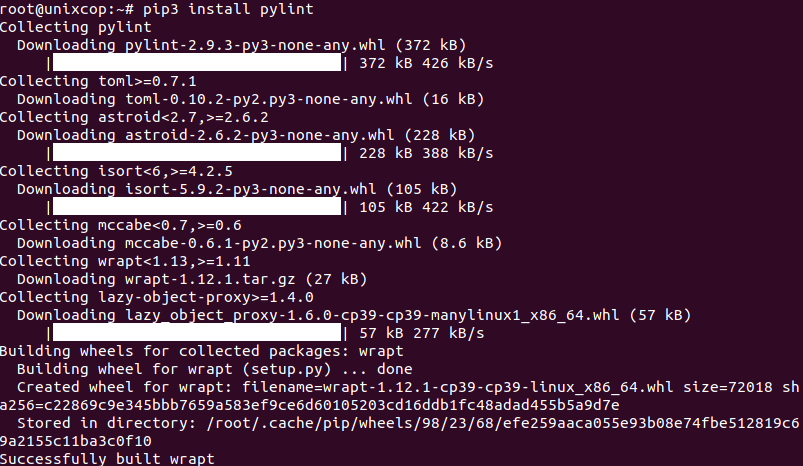Click the isort-5.9.2 wheel filename
Image resolution: width=803 pixels, height=466 pixels.
250,189
